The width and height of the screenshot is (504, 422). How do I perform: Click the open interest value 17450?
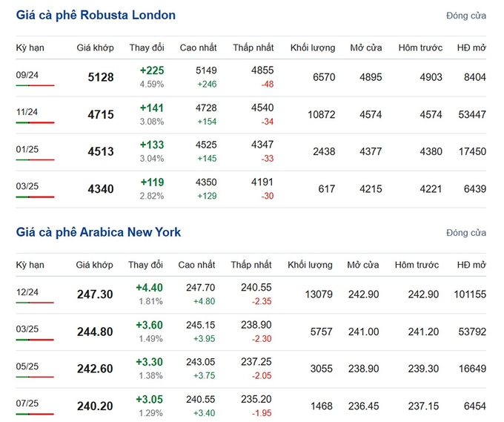pyautogui.click(x=472, y=151)
